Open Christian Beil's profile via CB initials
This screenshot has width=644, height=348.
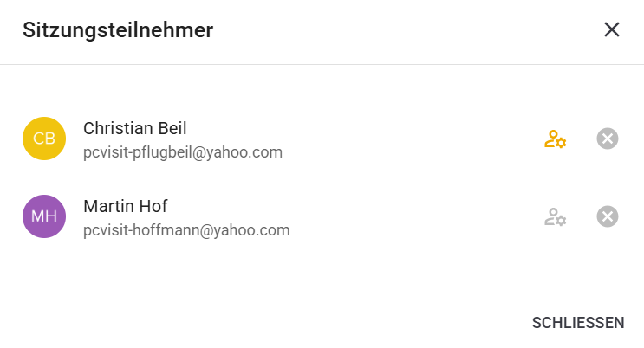44,139
